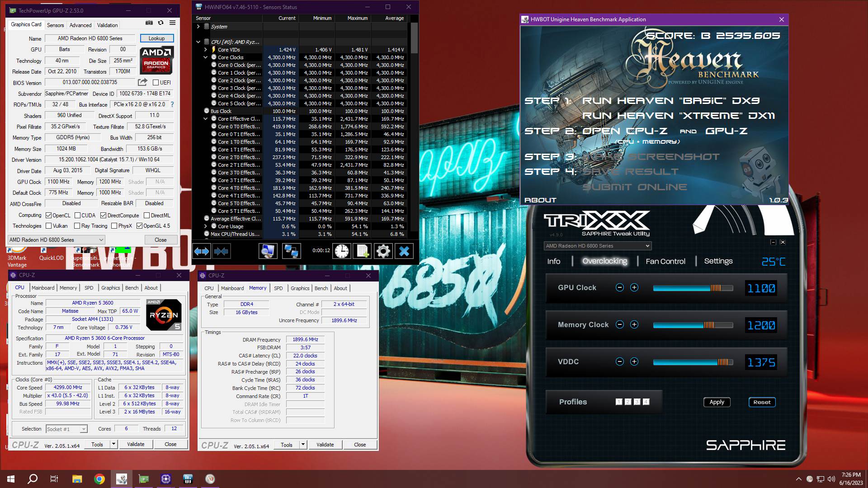Toggle Ray Tracing checkbox
This screenshot has width=868, height=488.
tap(77, 226)
